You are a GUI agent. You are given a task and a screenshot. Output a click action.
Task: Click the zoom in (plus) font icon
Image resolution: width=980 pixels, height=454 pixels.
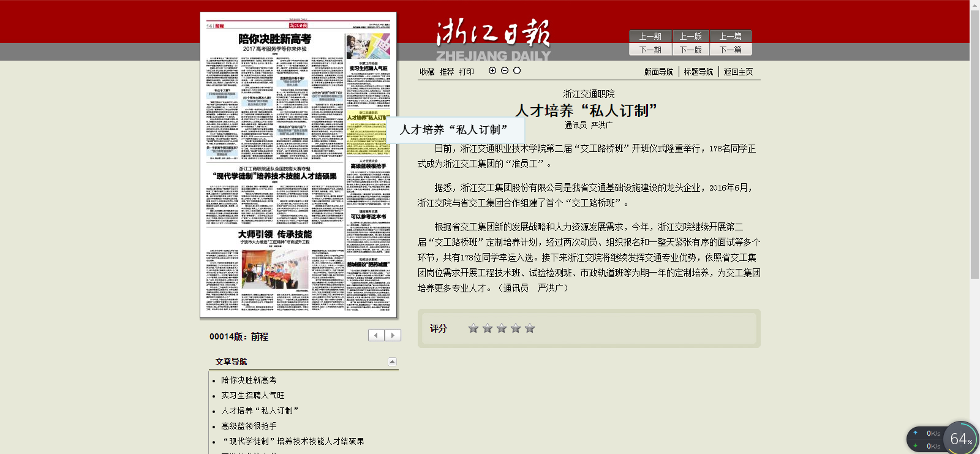click(x=492, y=70)
